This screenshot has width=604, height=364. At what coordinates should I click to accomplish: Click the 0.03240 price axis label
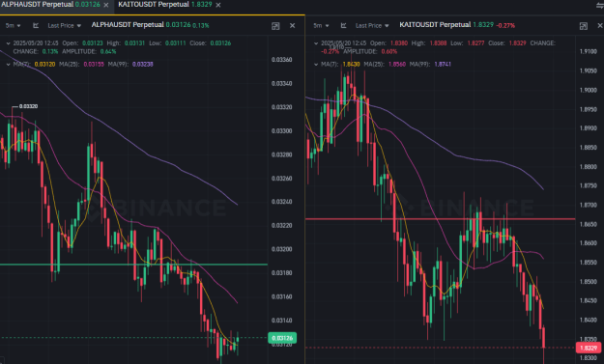(x=281, y=202)
